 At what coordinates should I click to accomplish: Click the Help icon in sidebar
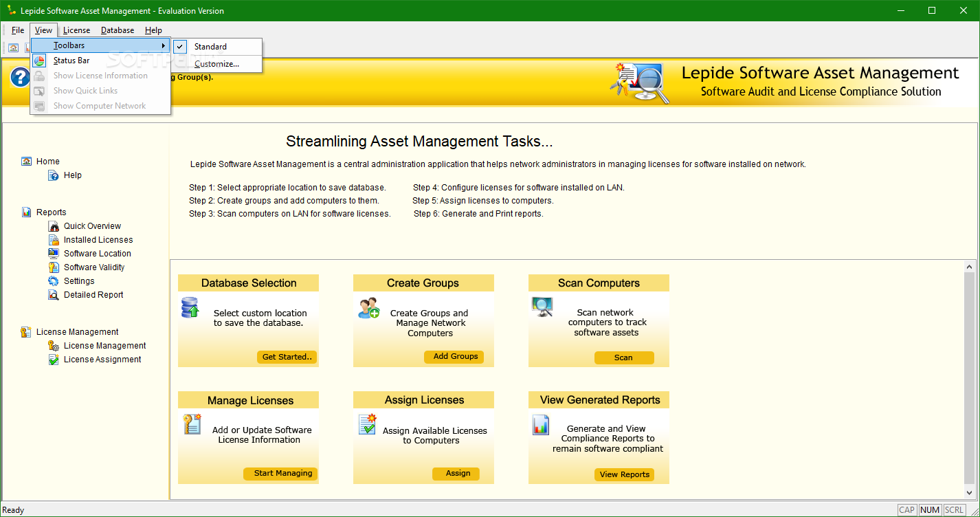pyautogui.click(x=53, y=175)
